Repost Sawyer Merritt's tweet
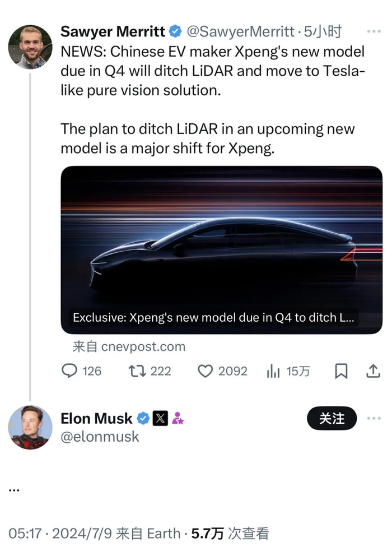 [x=138, y=371]
